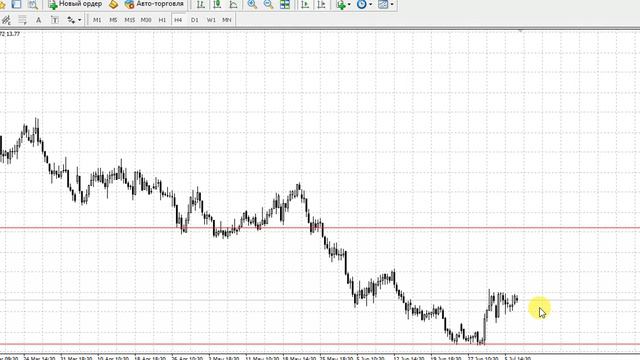Select the Fibonacci retracement tool
Screen dimensions: 640x360
pos(22,20)
